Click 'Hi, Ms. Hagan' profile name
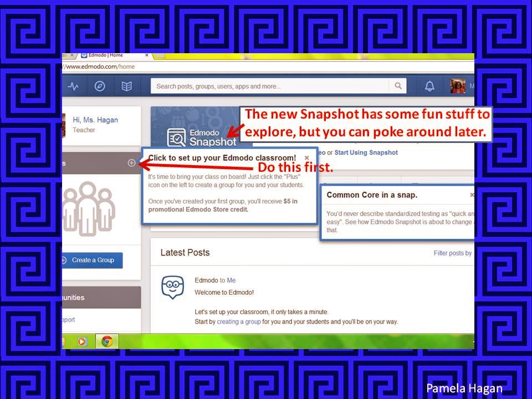Viewport: 532px width, 399px height. pyautogui.click(x=95, y=120)
